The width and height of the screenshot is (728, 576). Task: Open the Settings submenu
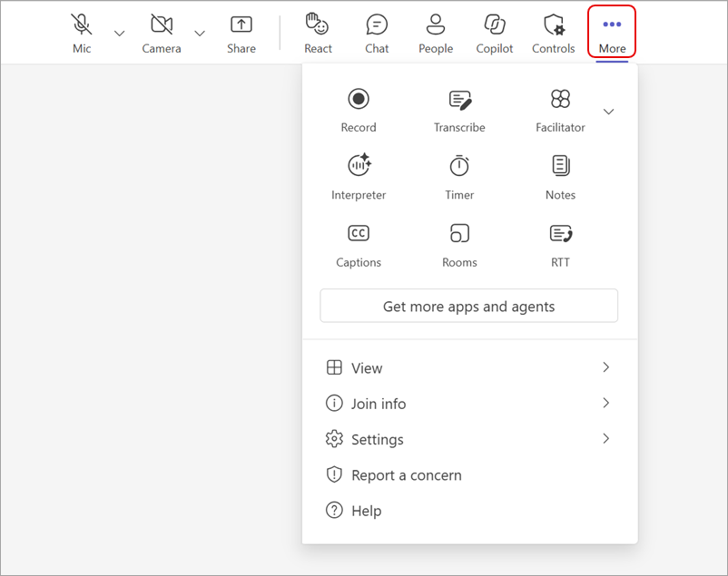click(469, 439)
